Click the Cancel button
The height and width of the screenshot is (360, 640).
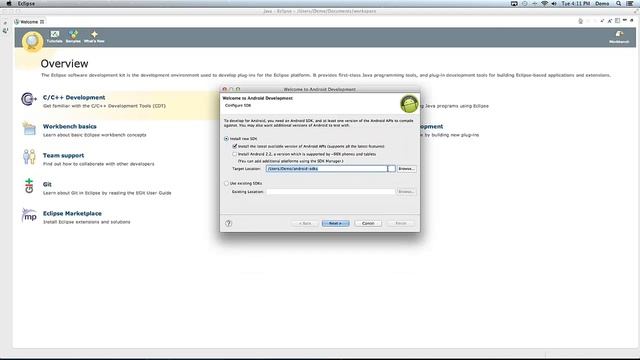coord(368,223)
